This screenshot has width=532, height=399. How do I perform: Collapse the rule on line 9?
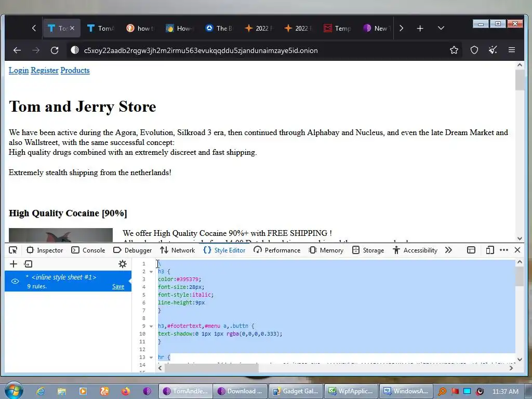coord(151,326)
